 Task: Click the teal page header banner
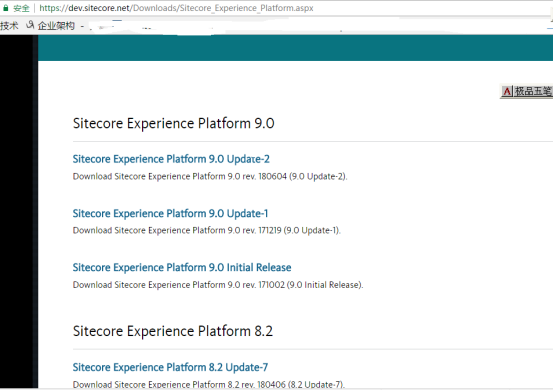coord(295,48)
